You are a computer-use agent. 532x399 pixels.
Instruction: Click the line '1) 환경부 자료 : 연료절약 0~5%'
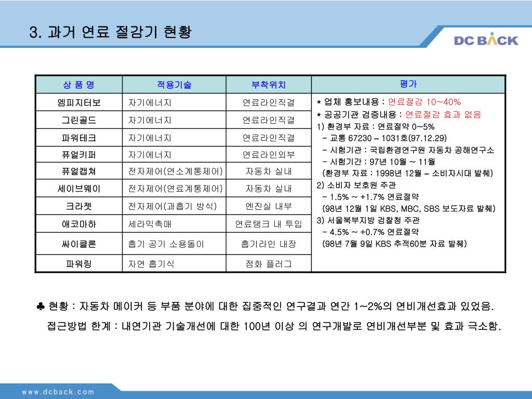coord(376,127)
